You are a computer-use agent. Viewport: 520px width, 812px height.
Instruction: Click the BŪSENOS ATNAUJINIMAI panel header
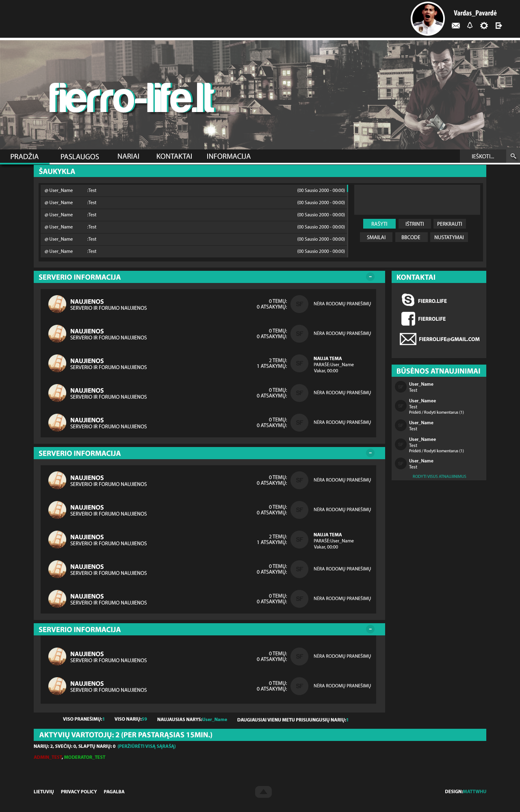click(439, 371)
